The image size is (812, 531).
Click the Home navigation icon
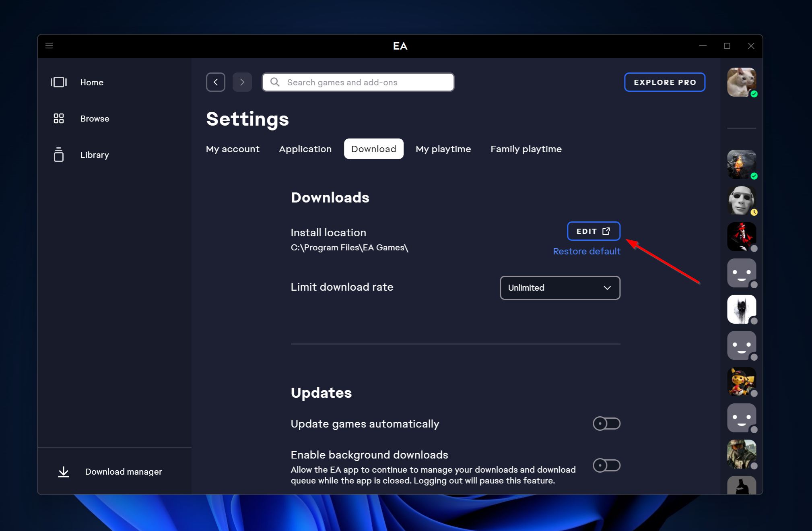[x=58, y=82]
